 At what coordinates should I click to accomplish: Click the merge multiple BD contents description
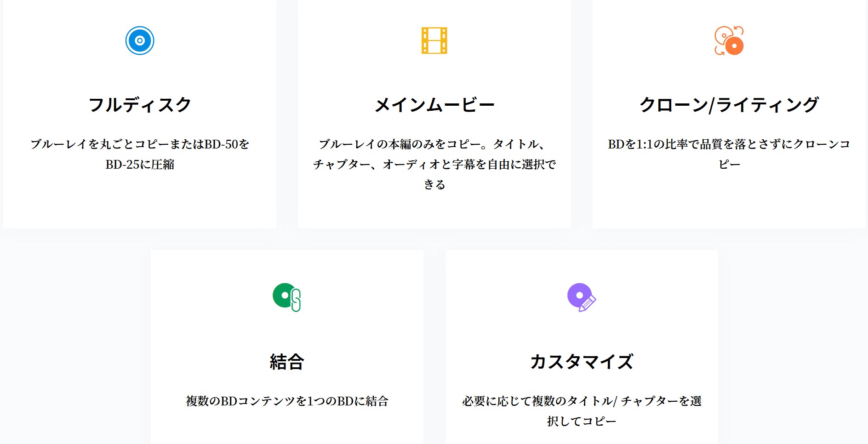(287, 401)
